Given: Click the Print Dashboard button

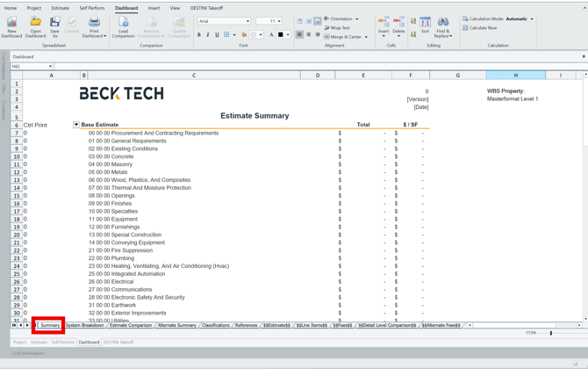Looking at the screenshot, I should tap(94, 25).
